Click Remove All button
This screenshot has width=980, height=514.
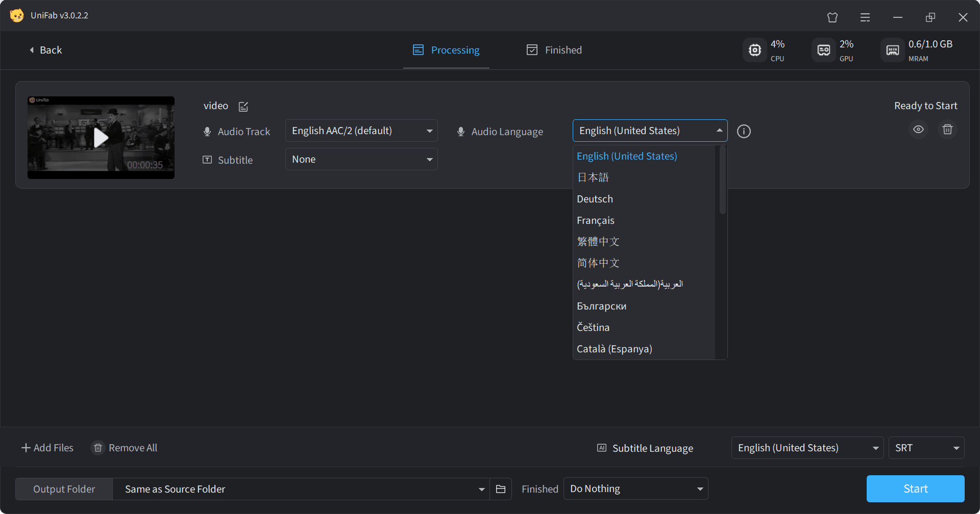125,448
